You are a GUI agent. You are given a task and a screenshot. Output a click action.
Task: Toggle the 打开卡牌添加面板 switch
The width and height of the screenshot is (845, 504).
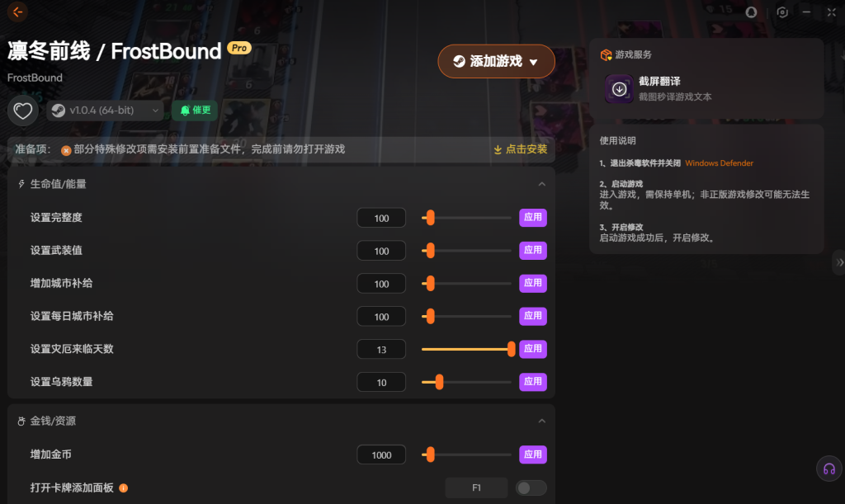(x=531, y=488)
